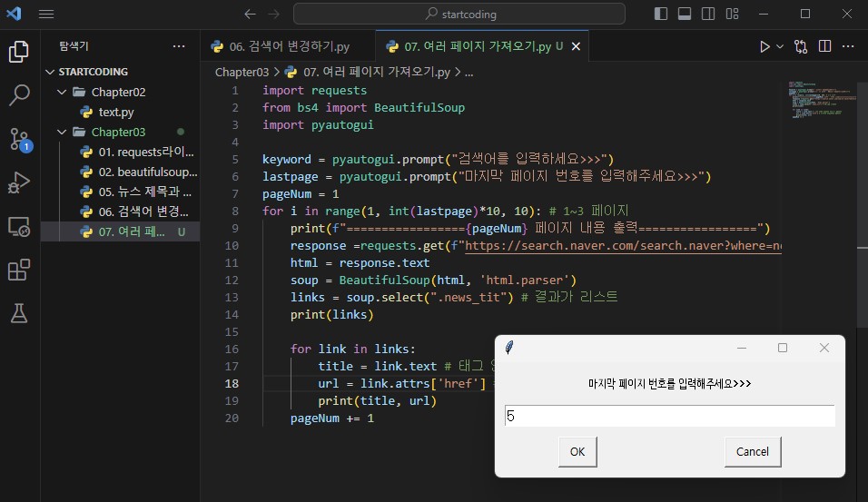Open 01. requests라이... file in explorer
Screen dimensions: 868x502
click(x=120, y=152)
